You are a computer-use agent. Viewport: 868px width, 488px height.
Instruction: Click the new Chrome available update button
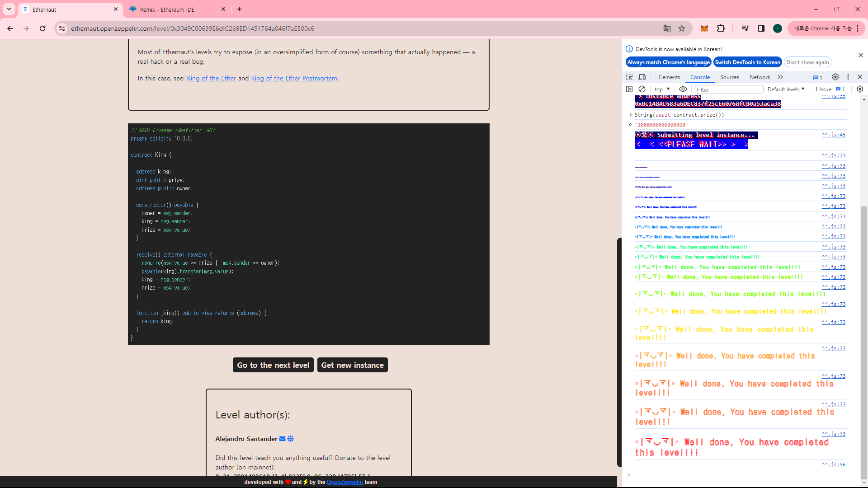(826, 28)
